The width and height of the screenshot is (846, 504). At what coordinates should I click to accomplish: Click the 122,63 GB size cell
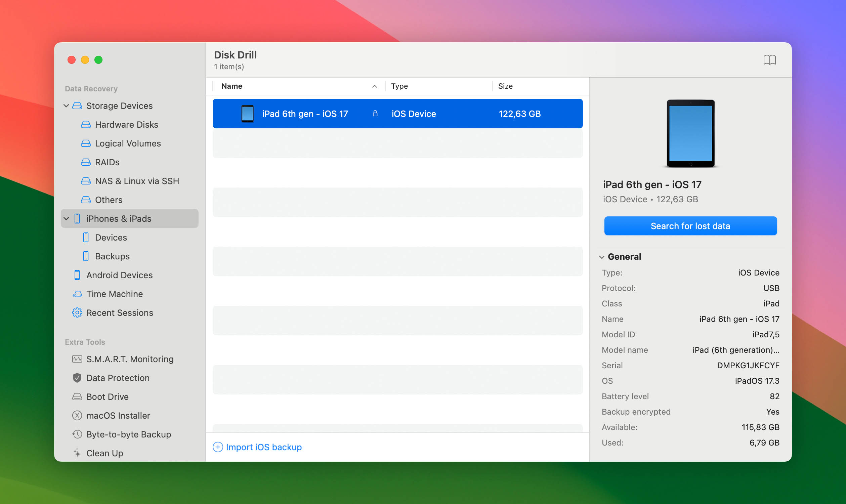tap(520, 114)
